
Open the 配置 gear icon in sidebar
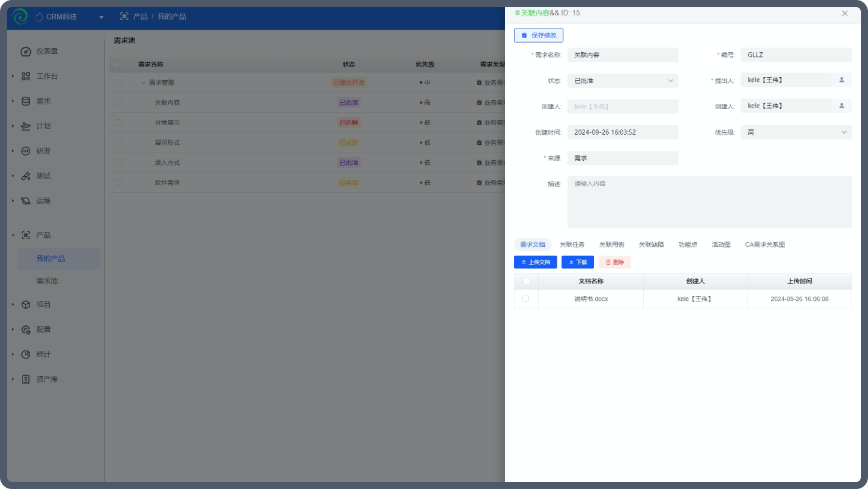[x=25, y=329]
